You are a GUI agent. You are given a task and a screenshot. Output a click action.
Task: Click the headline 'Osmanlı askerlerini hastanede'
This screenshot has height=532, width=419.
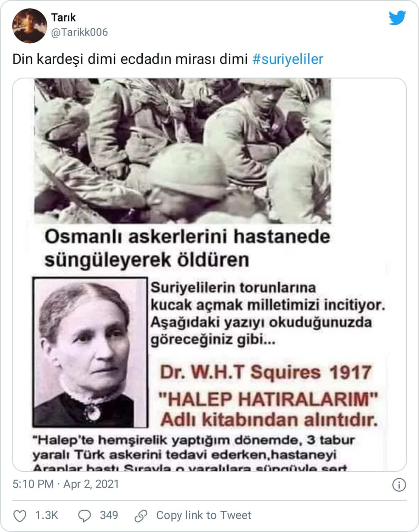(187, 237)
